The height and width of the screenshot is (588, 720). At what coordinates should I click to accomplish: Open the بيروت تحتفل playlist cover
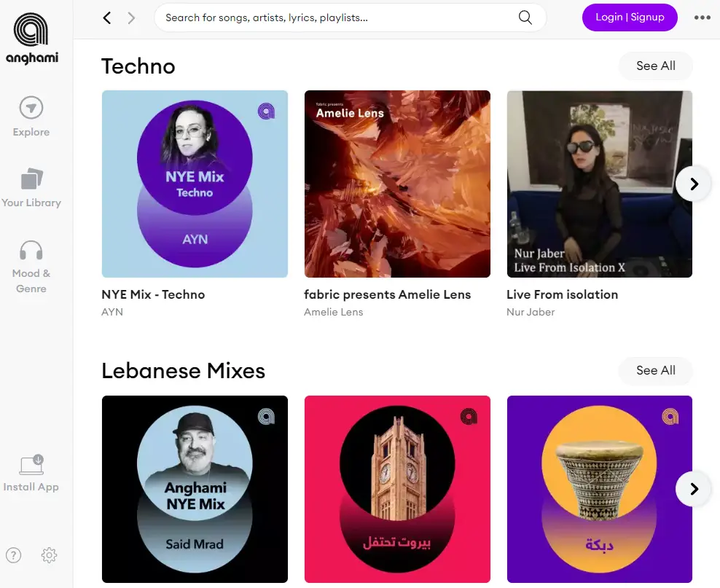point(397,489)
